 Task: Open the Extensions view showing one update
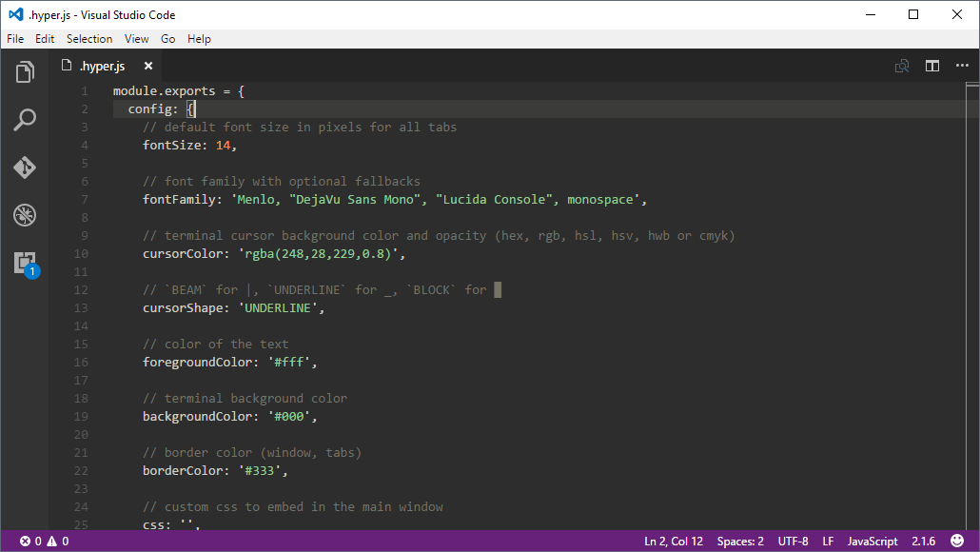point(24,263)
